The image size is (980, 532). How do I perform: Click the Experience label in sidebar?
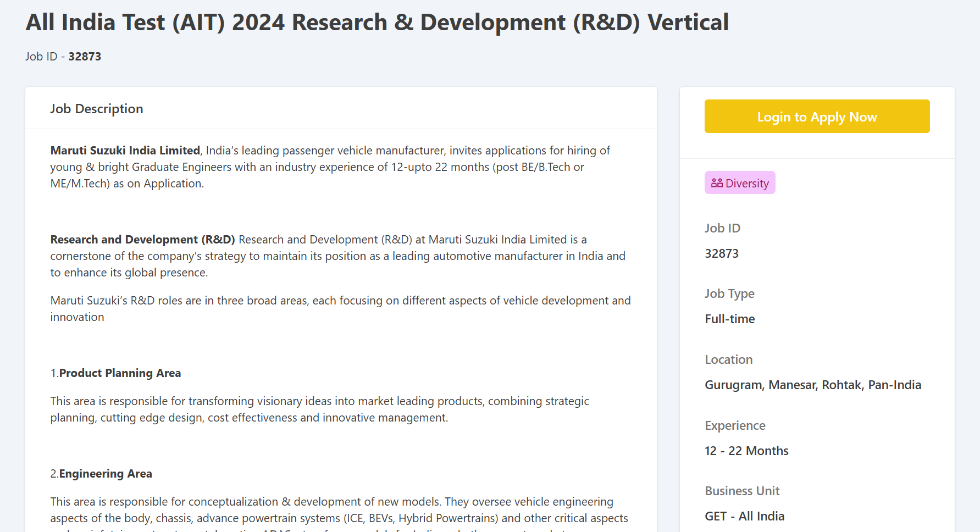pos(735,425)
